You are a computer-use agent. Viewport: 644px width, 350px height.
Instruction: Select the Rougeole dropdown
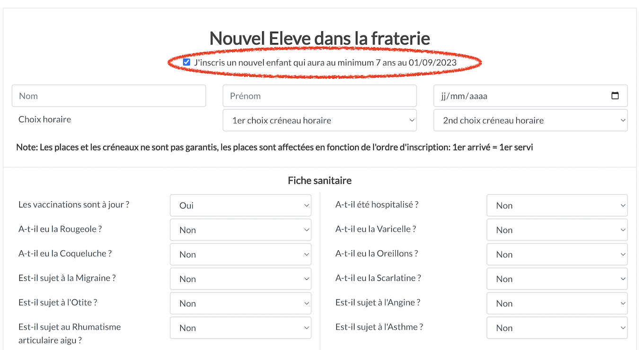(x=240, y=230)
